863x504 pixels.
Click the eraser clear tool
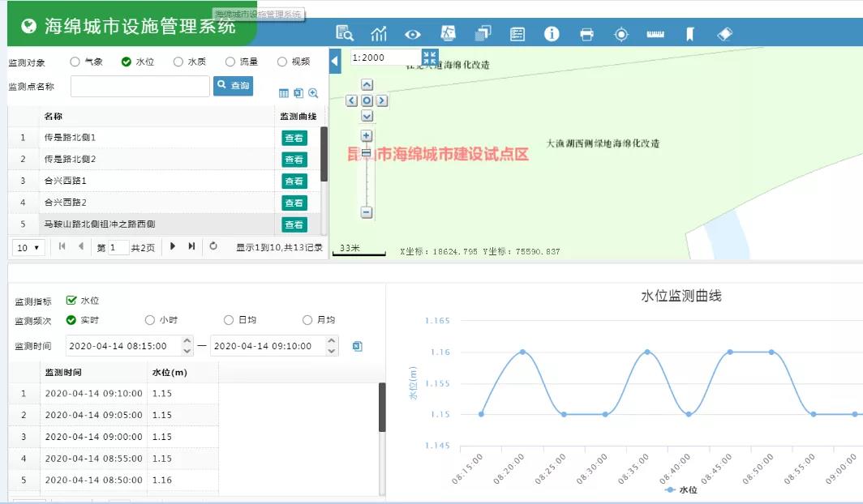(x=725, y=34)
